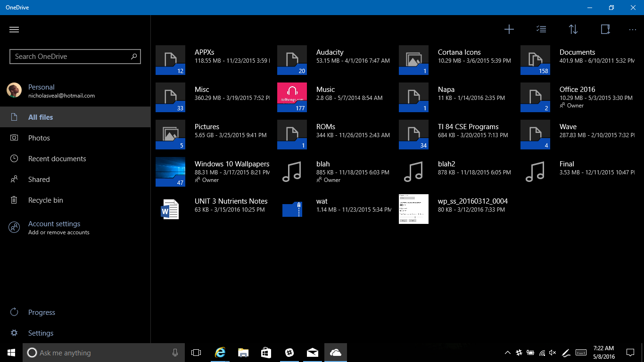Go to All files
The image size is (644, 362).
[75, 117]
